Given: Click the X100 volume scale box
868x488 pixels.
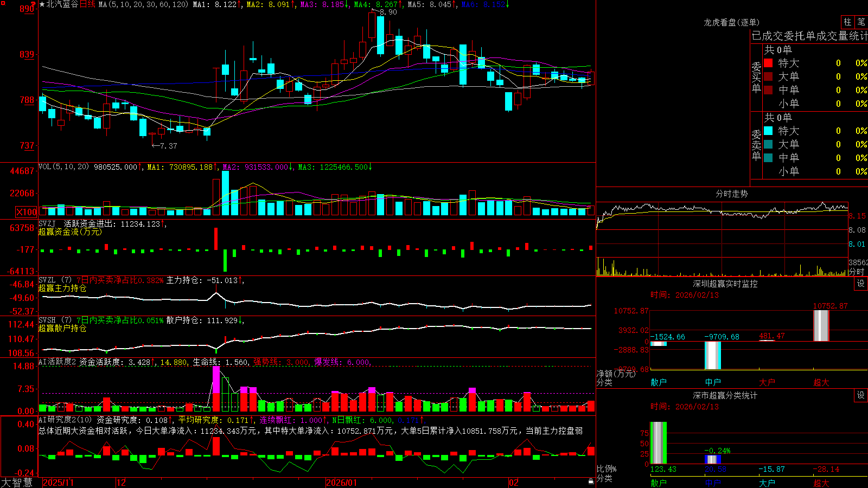Looking at the screenshot, I should (27, 212).
